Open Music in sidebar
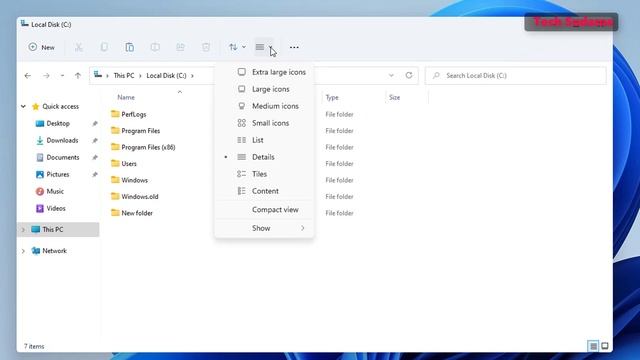The width and height of the screenshot is (640, 360). coord(50,191)
